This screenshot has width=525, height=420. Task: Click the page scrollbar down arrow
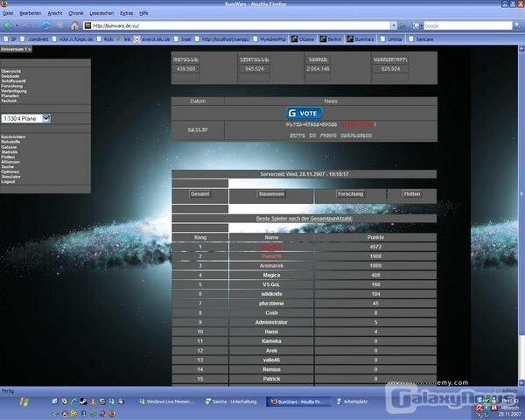click(x=521, y=382)
